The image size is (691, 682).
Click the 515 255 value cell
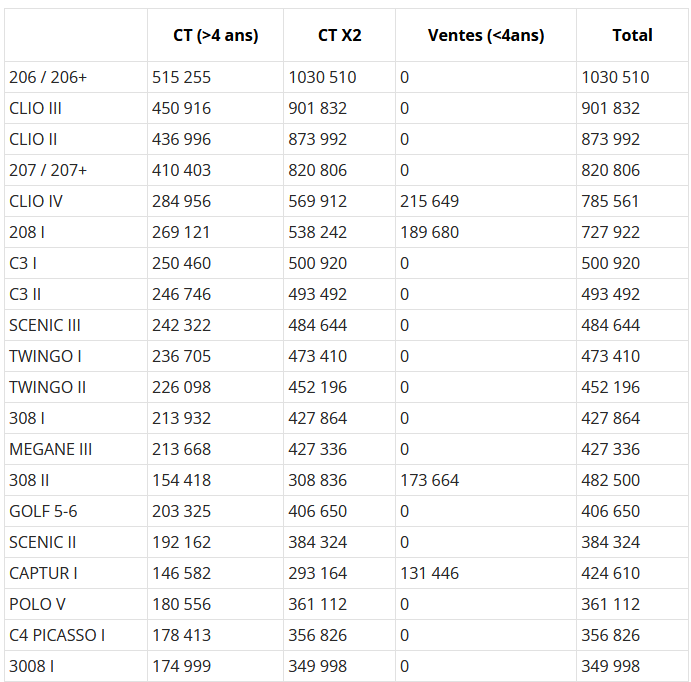click(182, 77)
